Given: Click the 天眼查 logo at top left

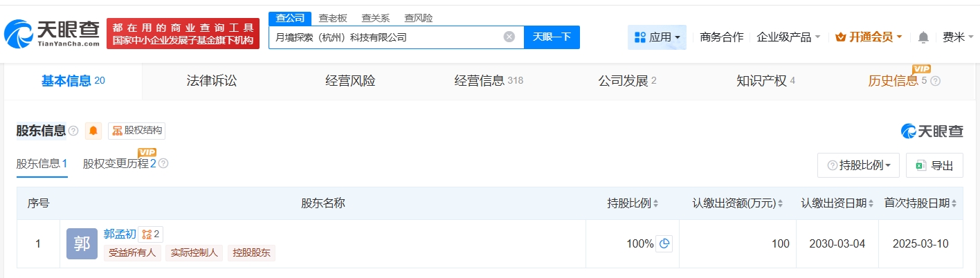Looking at the screenshot, I should (x=52, y=33).
